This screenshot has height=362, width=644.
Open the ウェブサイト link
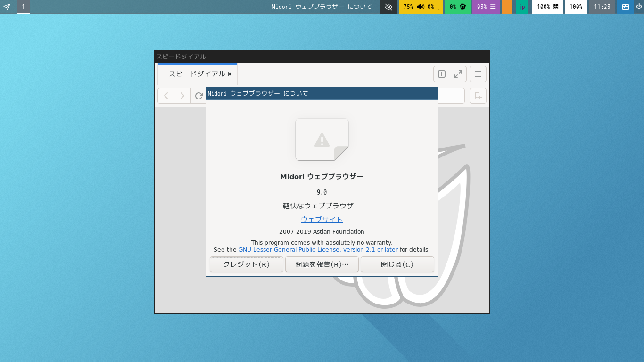pos(322,219)
